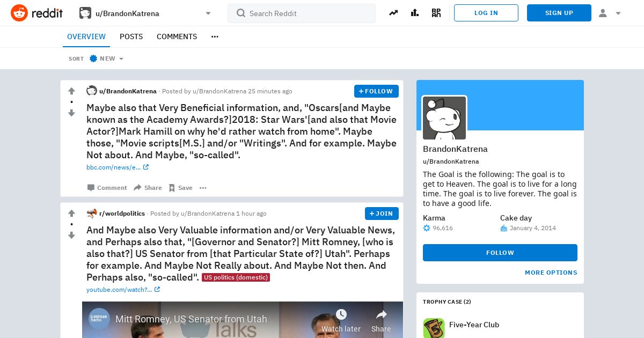This screenshot has width=644, height=338.
Task: Click Watch later on the video
Action: [341, 320]
